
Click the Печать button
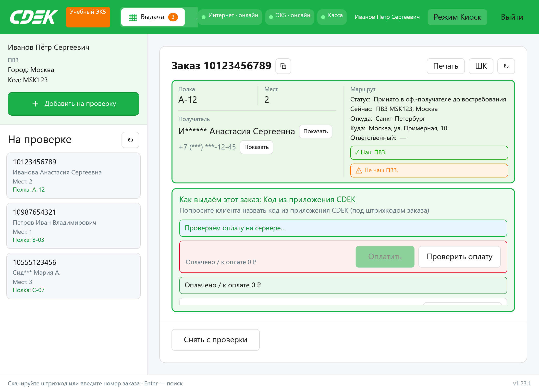click(x=446, y=66)
